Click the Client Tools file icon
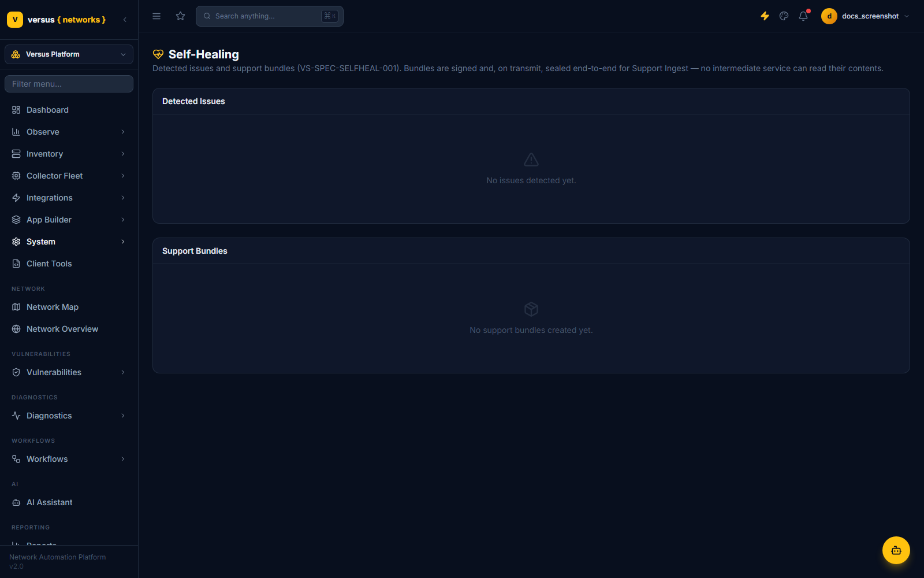The height and width of the screenshot is (578, 924). [x=16, y=264]
